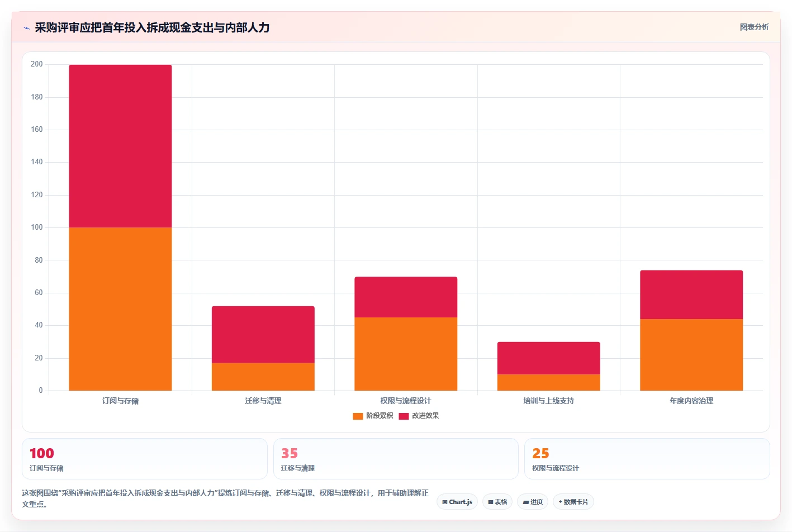
Task: Click the y-axis value 40
Action: [x=39, y=325]
